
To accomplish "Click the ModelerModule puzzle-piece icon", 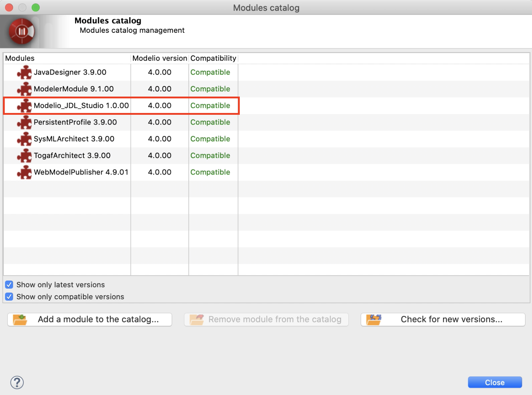I will 24,89.
